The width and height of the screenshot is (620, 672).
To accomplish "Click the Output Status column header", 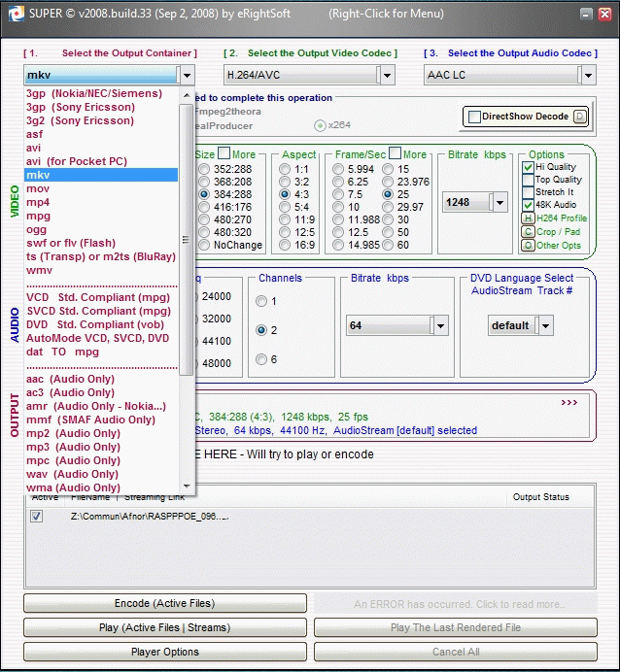I will click(541, 497).
